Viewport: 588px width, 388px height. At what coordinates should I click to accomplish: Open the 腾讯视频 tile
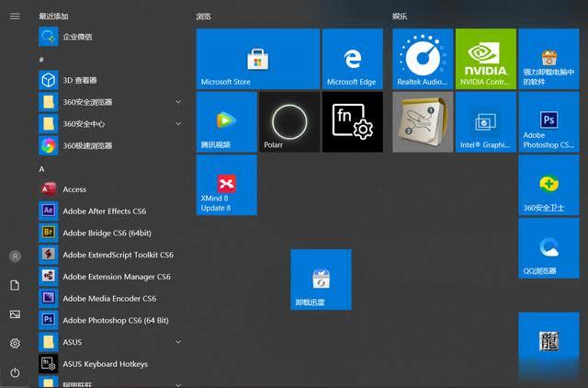[x=227, y=122]
